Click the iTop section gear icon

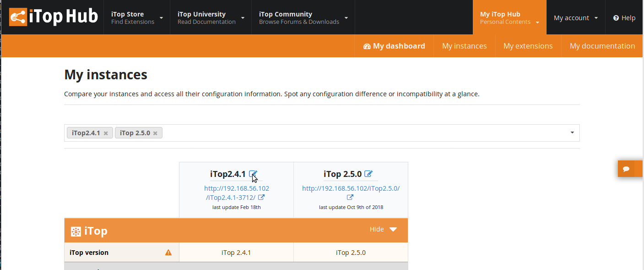[x=76, y=231]
